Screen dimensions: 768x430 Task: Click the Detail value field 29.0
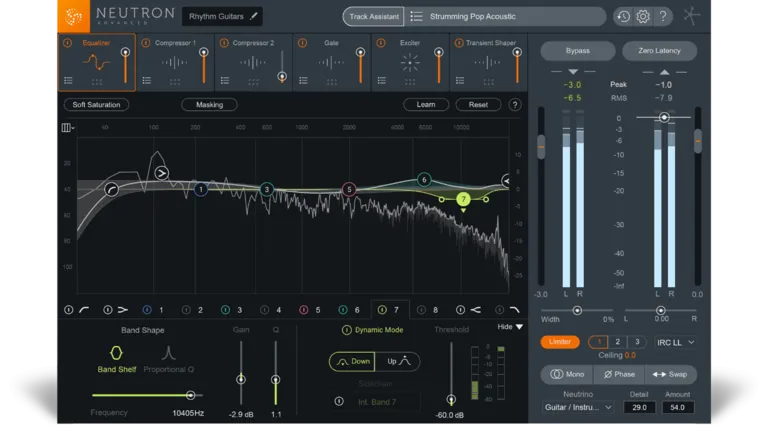coord(639,407)
